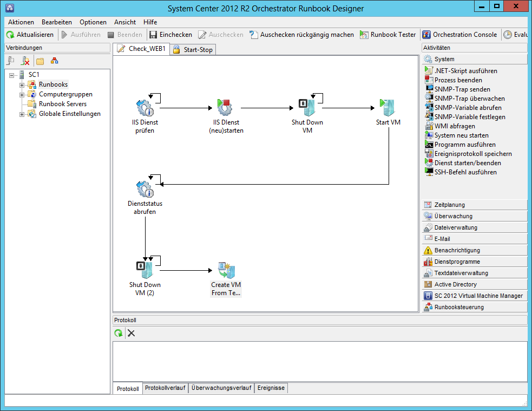The height and width of the screenshot is (411, 532).
Task: Click the new folder icon in Verbindungen
Action: 40,61
